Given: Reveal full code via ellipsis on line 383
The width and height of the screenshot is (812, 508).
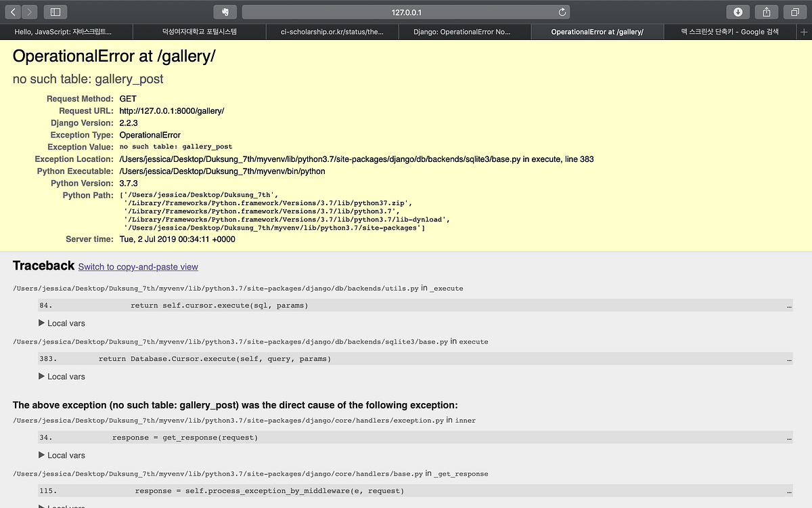Looking at the screenshot, I should pyautogui.click(x=788, y=358).
